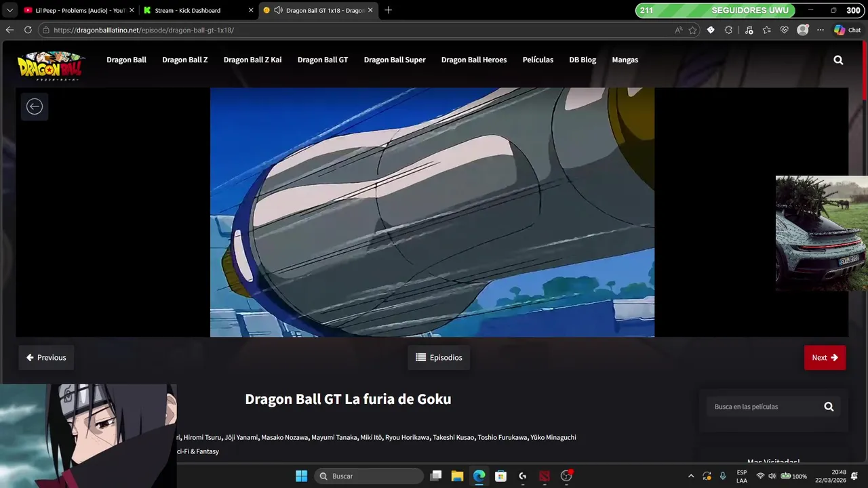
Task: Open the browser profile avatar
Action: tap(803, 30)
